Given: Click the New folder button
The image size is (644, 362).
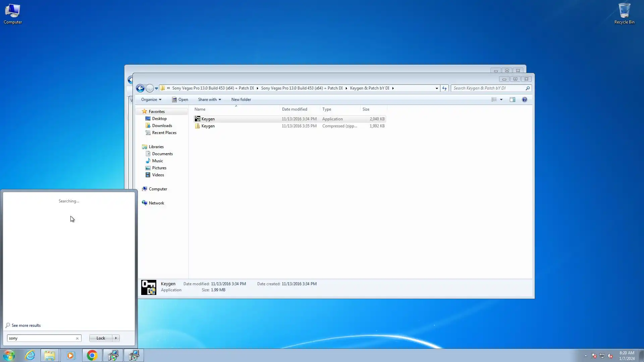Looking at the screenshot, I should tap(241, 100).
